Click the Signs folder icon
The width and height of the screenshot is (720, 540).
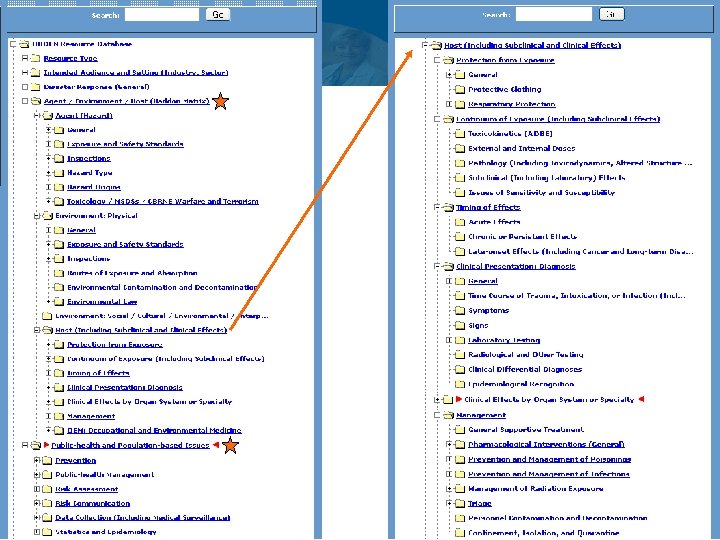[460, 325]
